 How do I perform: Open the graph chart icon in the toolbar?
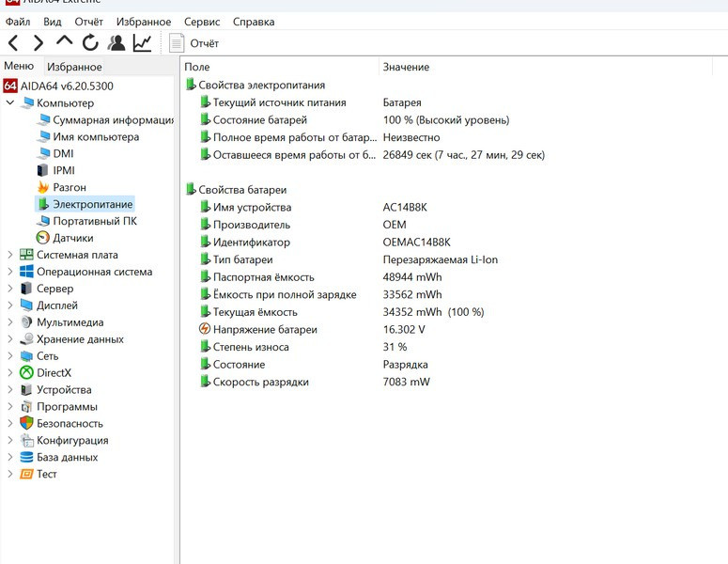(x=142, y=42)
